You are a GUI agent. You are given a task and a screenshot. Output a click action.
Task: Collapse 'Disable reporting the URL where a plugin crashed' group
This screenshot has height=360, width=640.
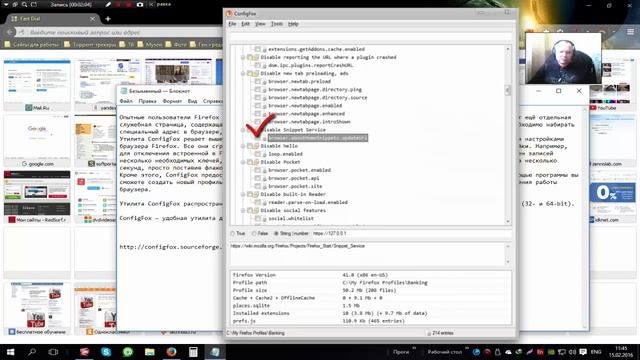click(242, 57)
